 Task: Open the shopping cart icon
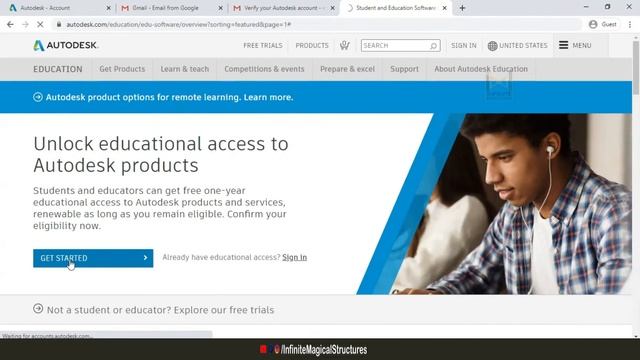(344, 45)
